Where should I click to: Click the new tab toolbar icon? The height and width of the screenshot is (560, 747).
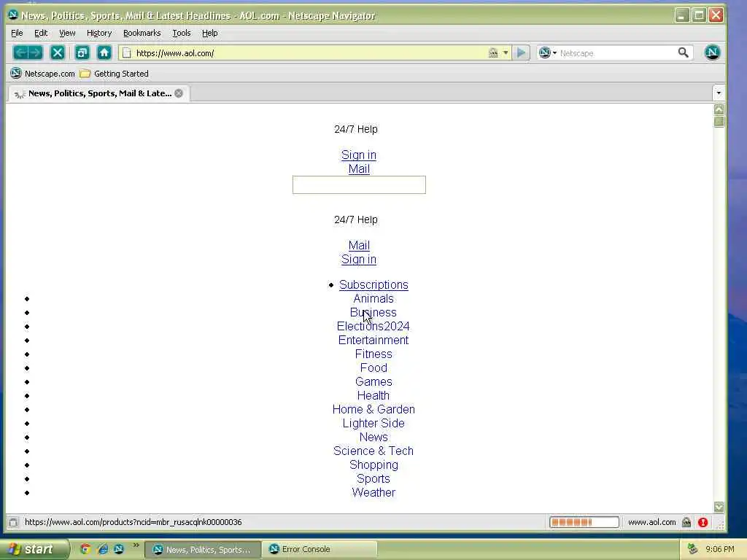tap(82, 52)
